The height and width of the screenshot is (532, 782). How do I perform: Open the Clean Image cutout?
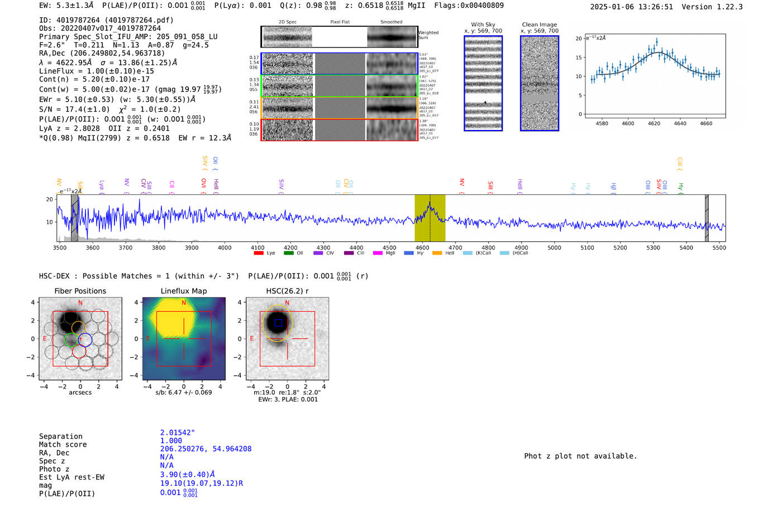tap(540, 83)
